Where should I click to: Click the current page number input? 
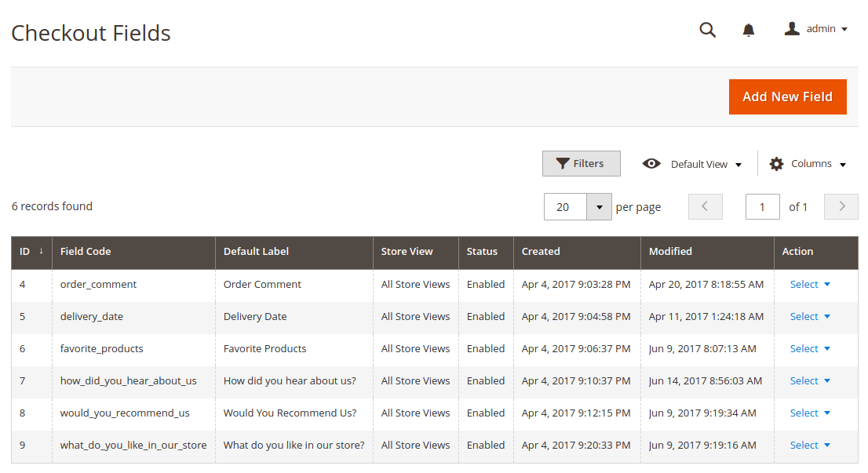(x=763, y=207)
